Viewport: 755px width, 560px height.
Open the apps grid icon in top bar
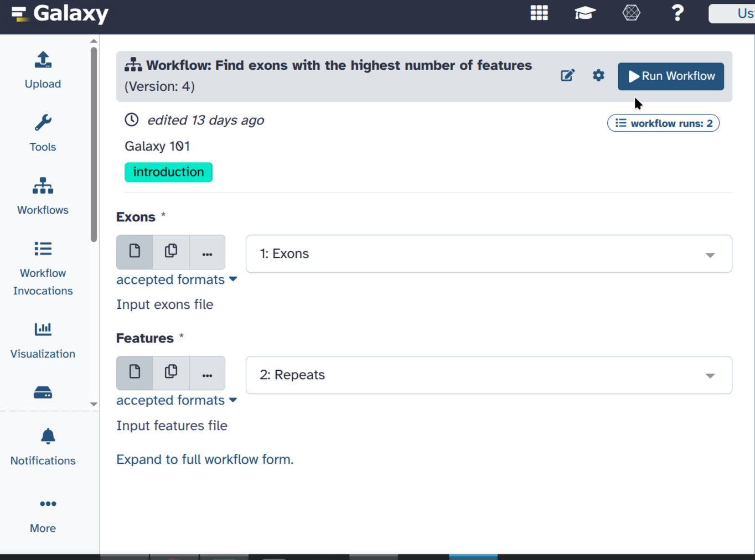539,13
